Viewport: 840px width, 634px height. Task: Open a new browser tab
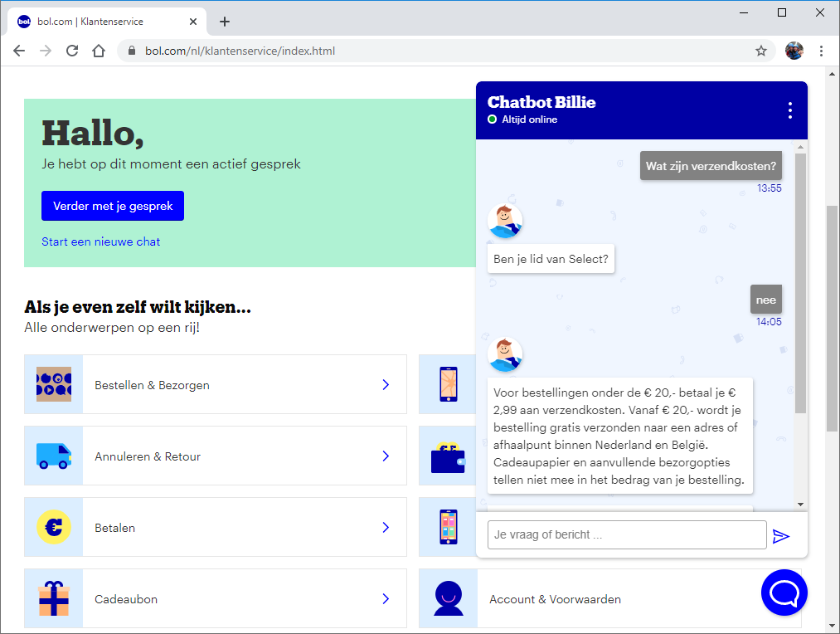[x=225, y=22]
